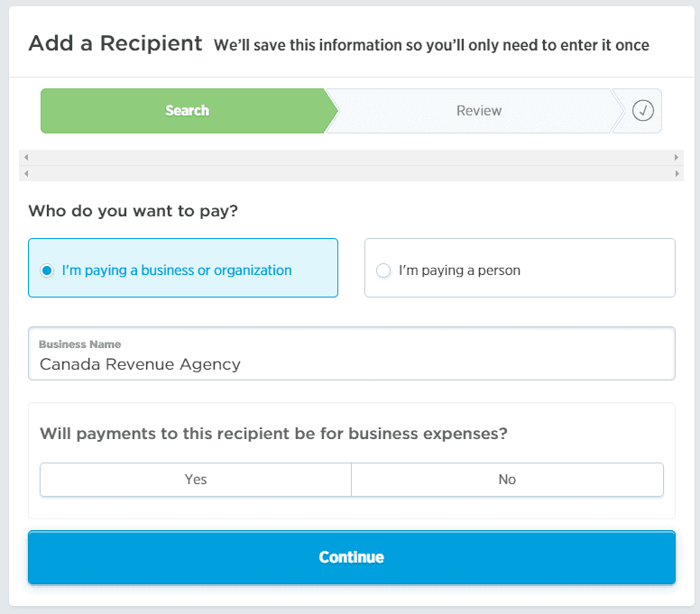700x614 pixels.
Task: Click the business expenses question text
Action: (273, 434)
